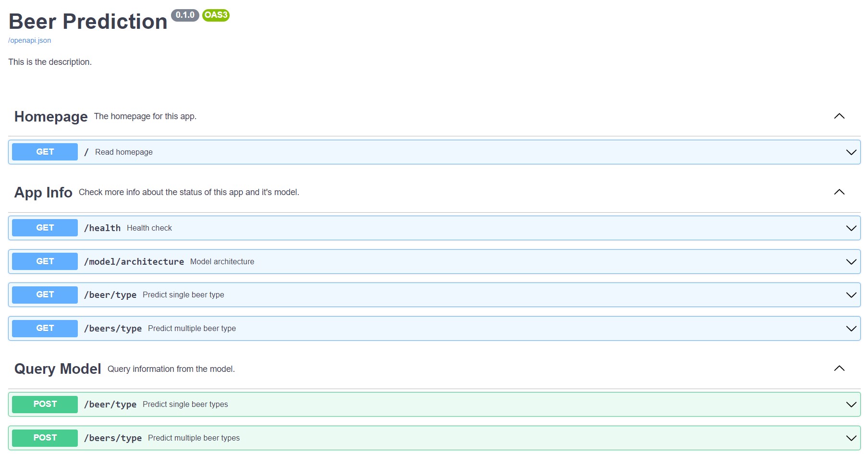Expand the Model architecture endpoint chevron
Image resolution: width=868 pixels, height=467 pixels.
click(851, 262)
